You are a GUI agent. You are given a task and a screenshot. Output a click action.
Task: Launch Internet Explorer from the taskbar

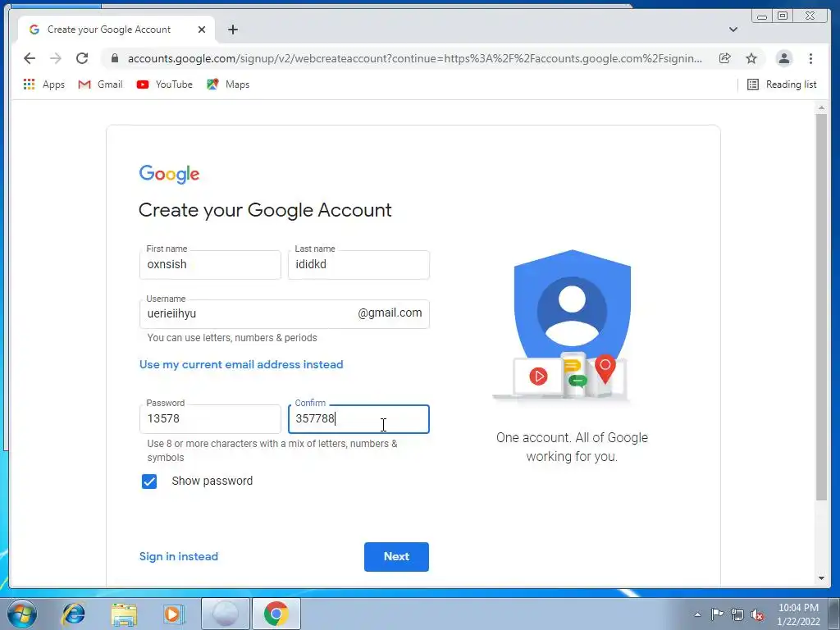tap(73, 614)
